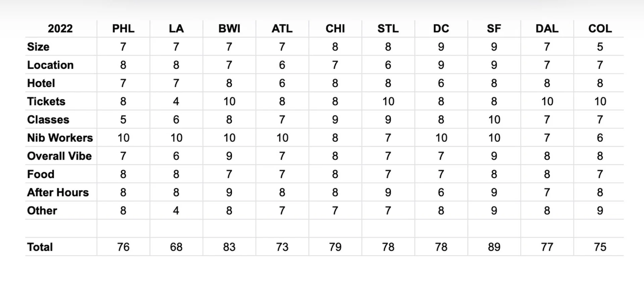
Task: Select the COL Size cell showing 5
Action: click(x=600, y=47)
